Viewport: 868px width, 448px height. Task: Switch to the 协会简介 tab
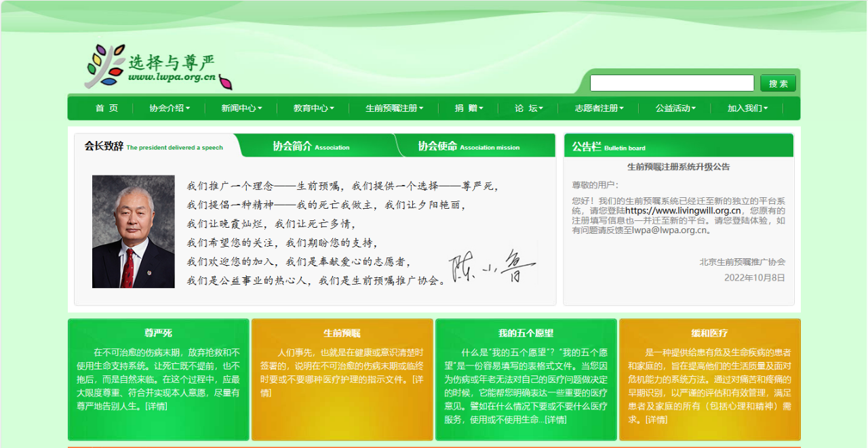click(311, 146)
